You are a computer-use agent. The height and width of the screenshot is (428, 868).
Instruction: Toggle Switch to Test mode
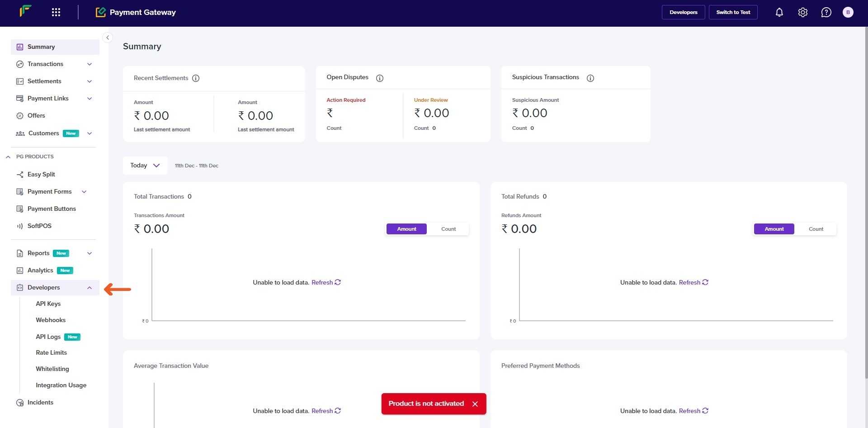click(733, 12)
